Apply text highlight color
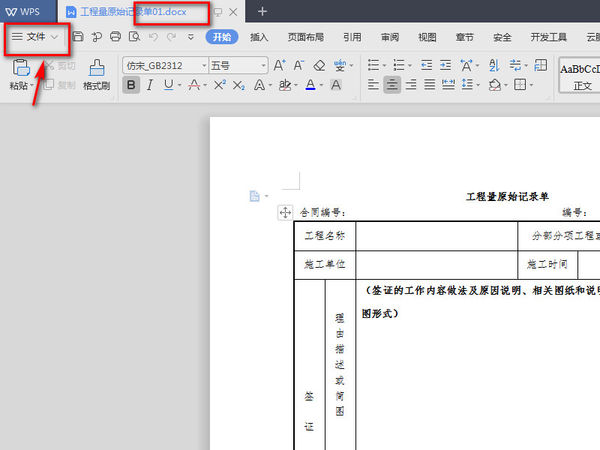The height and width of the screenshot is (450, 600). [x=285, y=85]
